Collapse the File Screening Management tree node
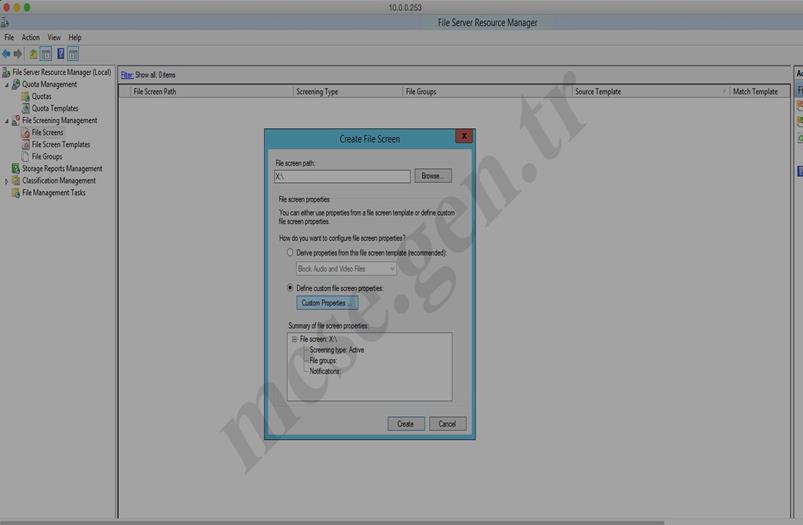The image size is (803, 525). click(x=7, y=121)
